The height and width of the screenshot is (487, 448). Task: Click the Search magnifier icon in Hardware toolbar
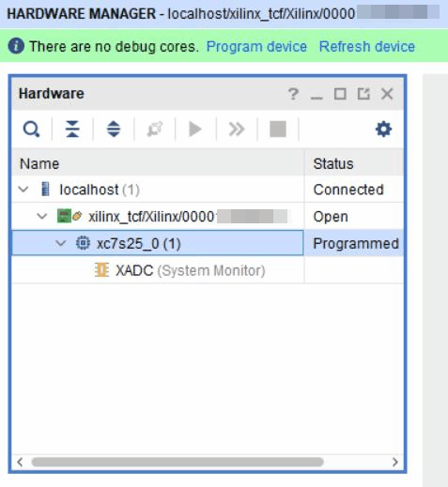[31, 129]
